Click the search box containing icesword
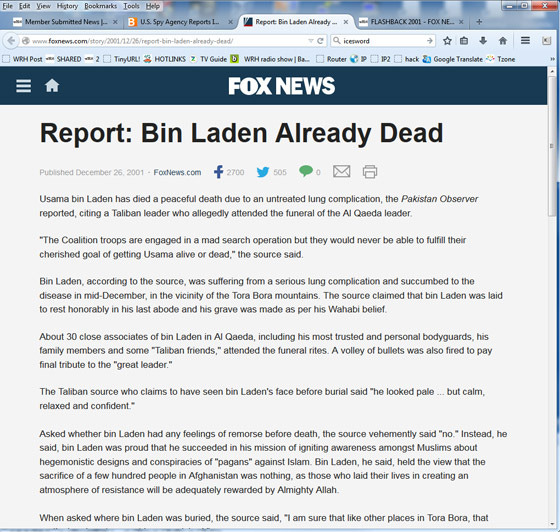The image size is (560, 532). pos(384,41)
